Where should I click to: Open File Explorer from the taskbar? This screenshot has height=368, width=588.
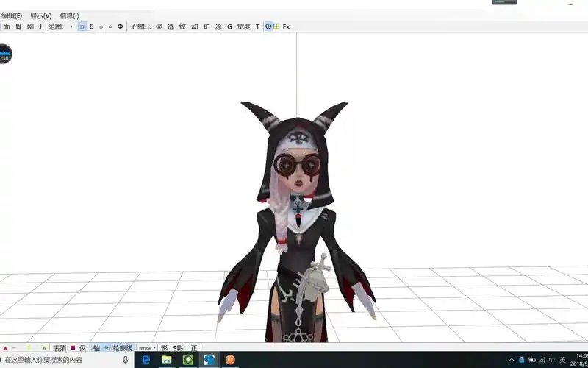(167, 360)
